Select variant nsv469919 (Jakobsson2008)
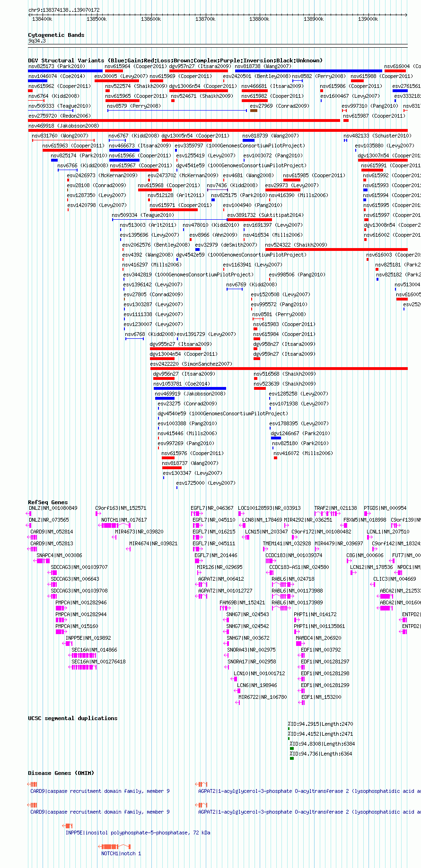 (x=190, y=394)
